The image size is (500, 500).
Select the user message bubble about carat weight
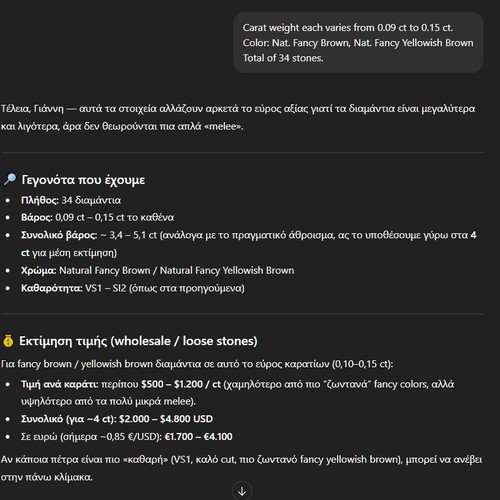pos(358,43)
